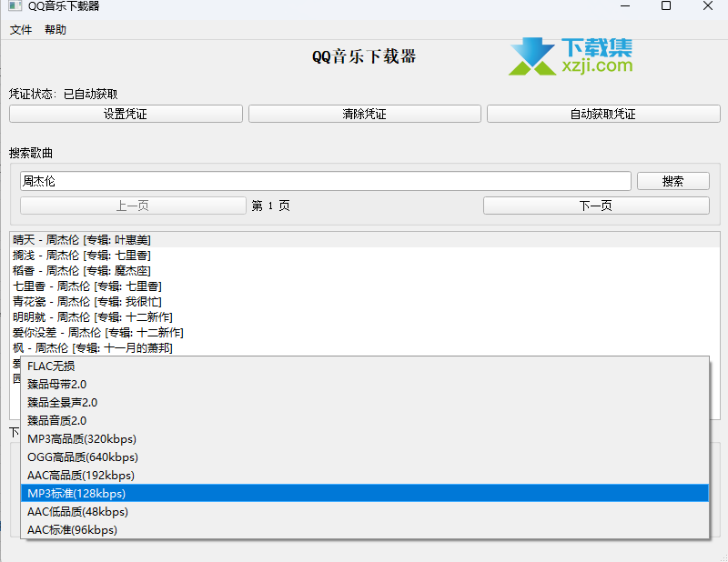
Task: Choose AAC低品质(48kbps) option
Action: coord(365,511)
